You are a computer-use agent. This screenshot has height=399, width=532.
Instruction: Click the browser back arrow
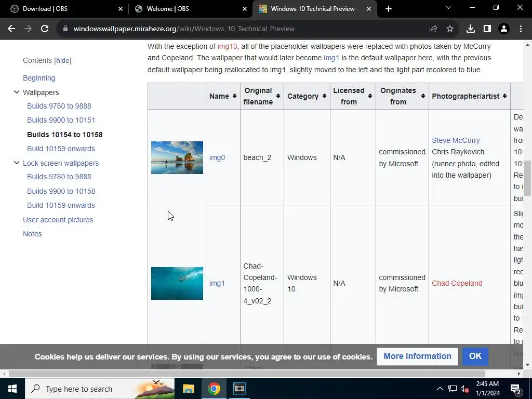click(x=11, y=29)
